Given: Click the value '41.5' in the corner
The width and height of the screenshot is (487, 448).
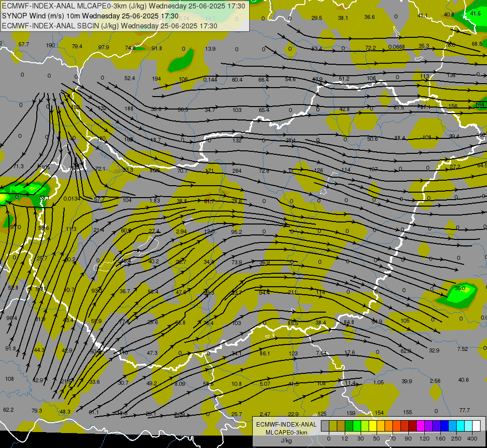Looking at the screenshot, I should 475,13.
